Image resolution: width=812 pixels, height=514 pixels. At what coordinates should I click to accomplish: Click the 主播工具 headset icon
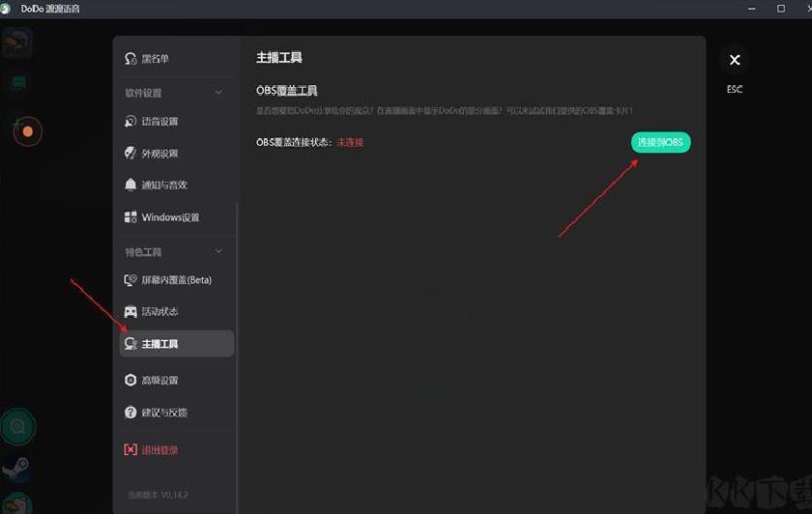pyautogui.click(x=130, y=344)
